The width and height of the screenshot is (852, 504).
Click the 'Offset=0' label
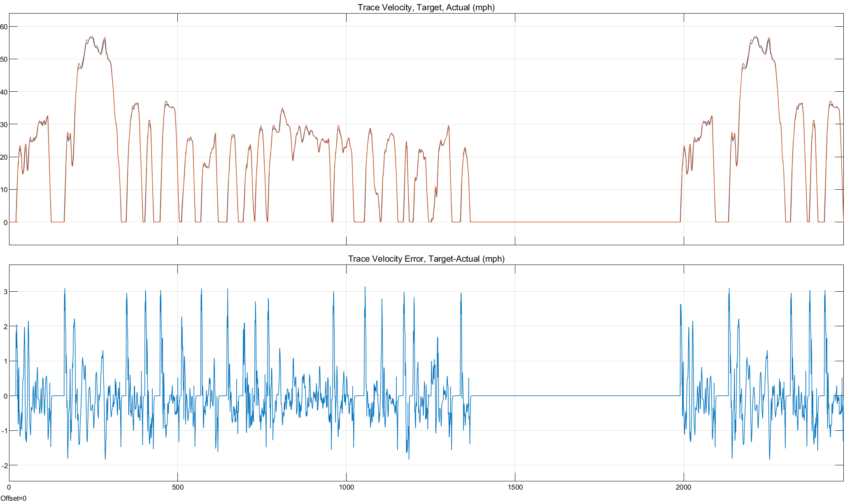tap(13, 499)
